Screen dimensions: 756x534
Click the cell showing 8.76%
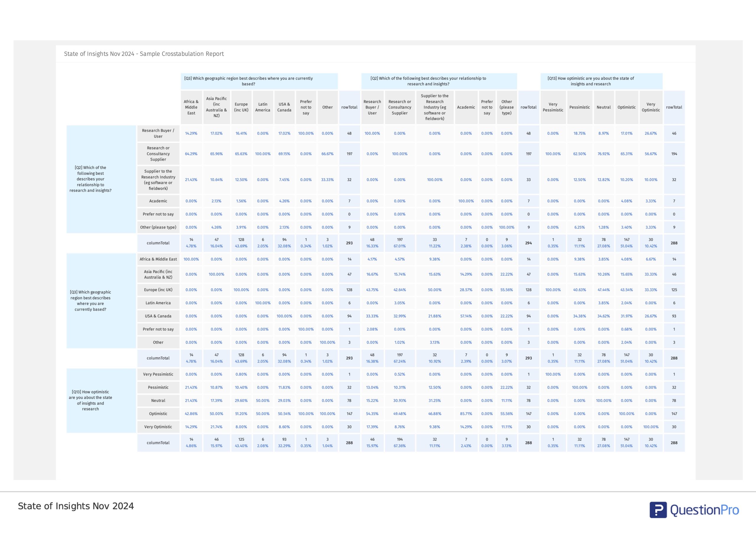click(400, 427)
